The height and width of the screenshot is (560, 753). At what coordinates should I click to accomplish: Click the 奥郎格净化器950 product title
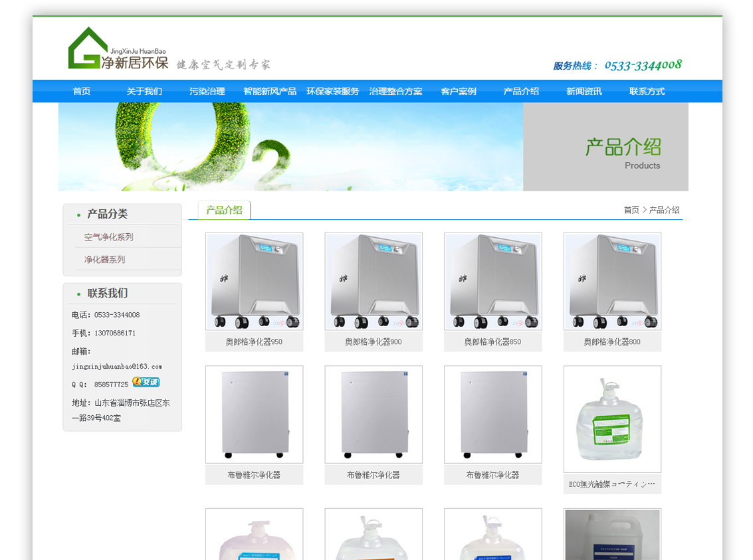(254, 341)
